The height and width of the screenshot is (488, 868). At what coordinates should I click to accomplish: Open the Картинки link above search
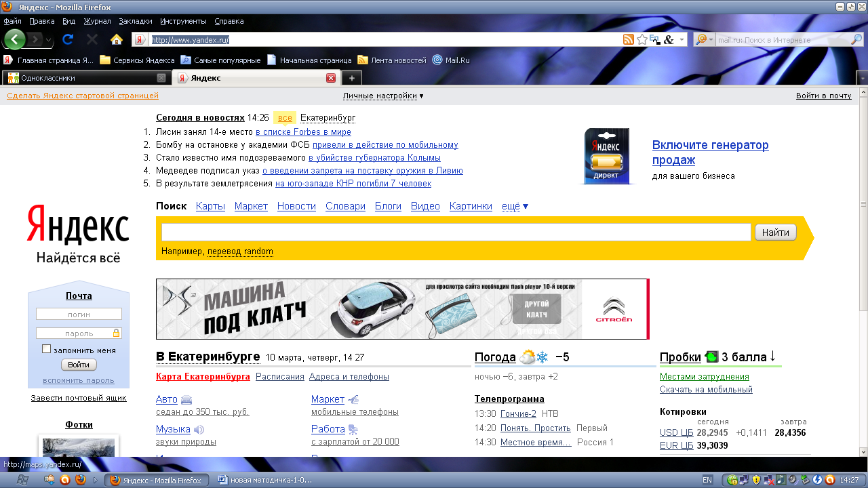point(471,206)
